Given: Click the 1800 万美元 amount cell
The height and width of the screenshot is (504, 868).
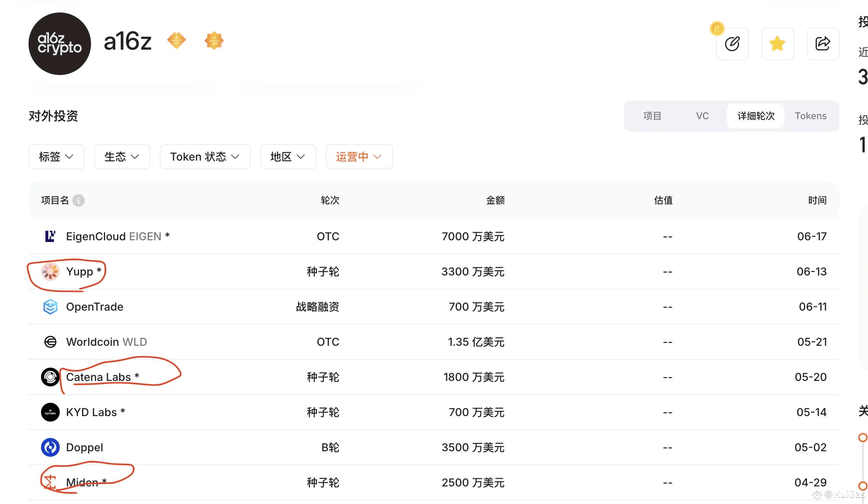Looking at the screenshot, I should pos(474,377).
